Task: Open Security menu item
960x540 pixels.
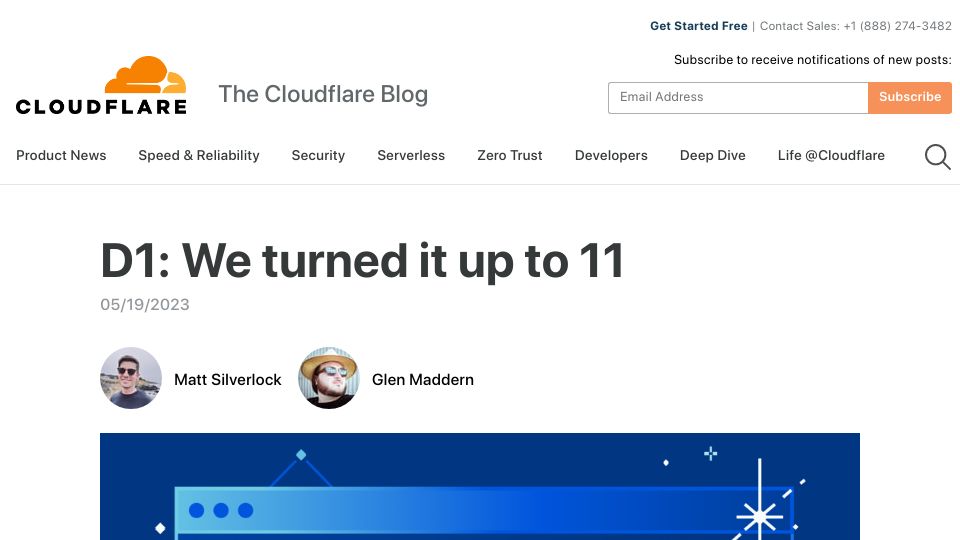Action: (318, 156)
